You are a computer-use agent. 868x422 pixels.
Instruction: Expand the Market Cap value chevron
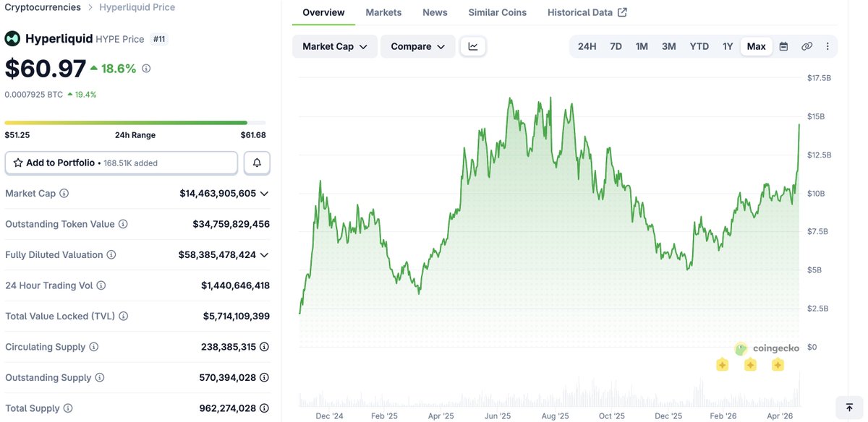264,194
